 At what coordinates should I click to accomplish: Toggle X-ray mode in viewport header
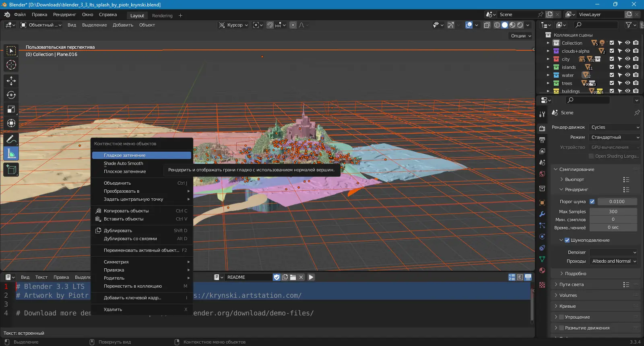tap(487, 25)
